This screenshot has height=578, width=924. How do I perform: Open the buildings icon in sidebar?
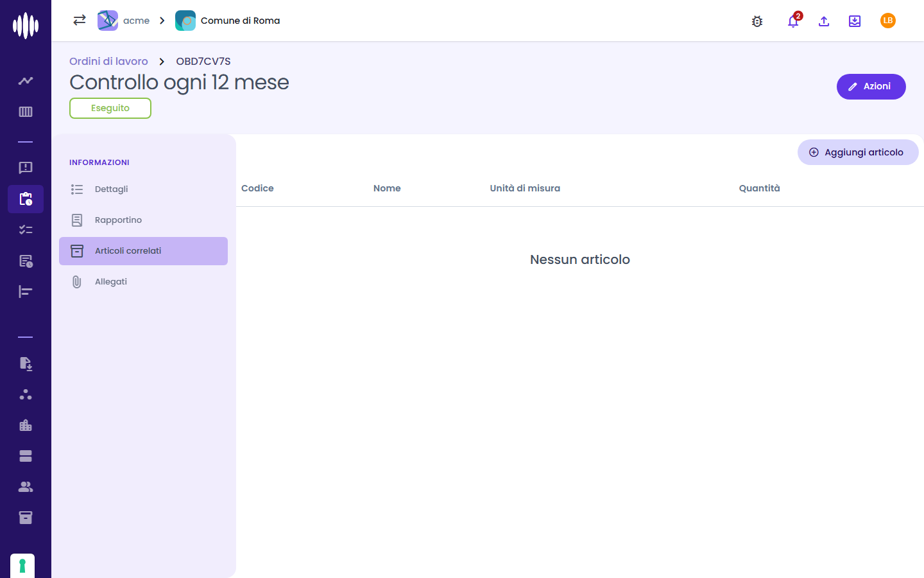pos(26,425)
